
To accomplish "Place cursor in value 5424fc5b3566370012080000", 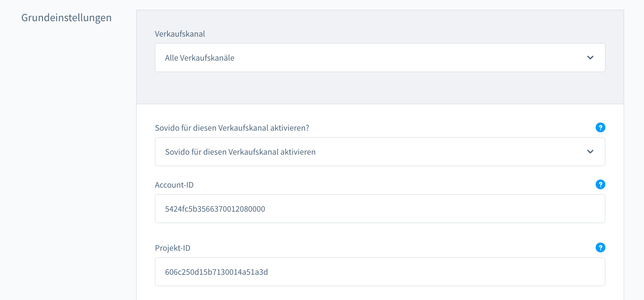I will click(x=215, y=209).
